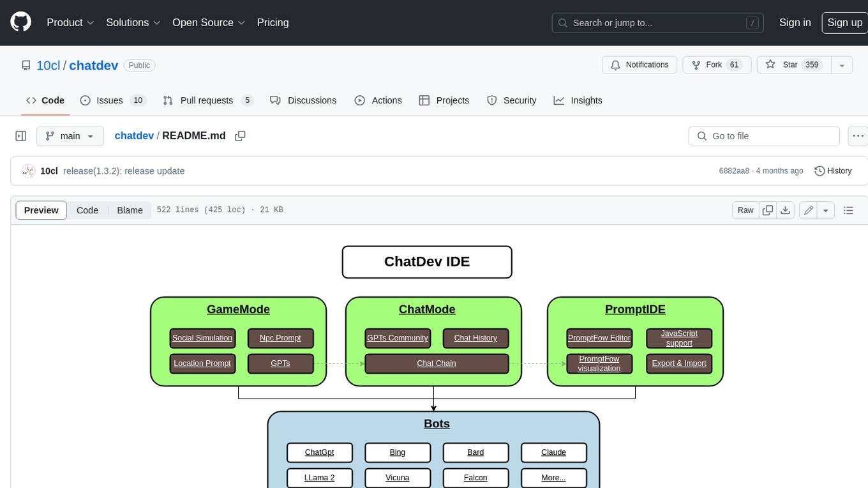Open the outline list icon
This screenshot has width=868, height=488.
(848, 210)
